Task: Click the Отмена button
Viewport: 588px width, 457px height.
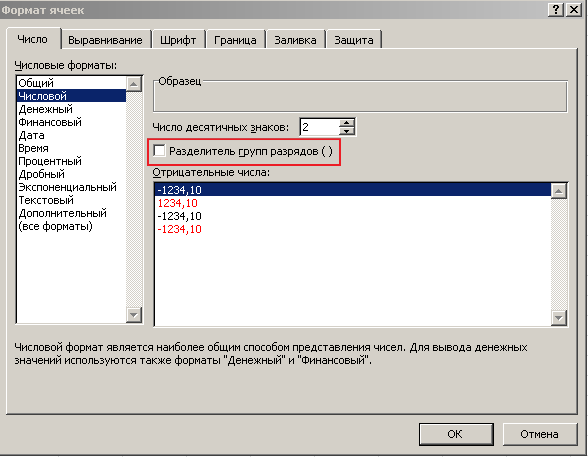Action: point(539,434)
